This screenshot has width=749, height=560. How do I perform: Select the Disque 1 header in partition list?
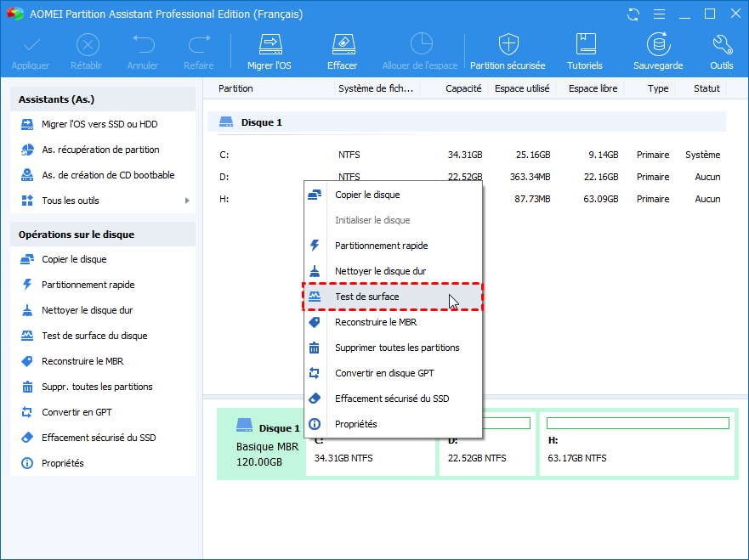(261, 122)
